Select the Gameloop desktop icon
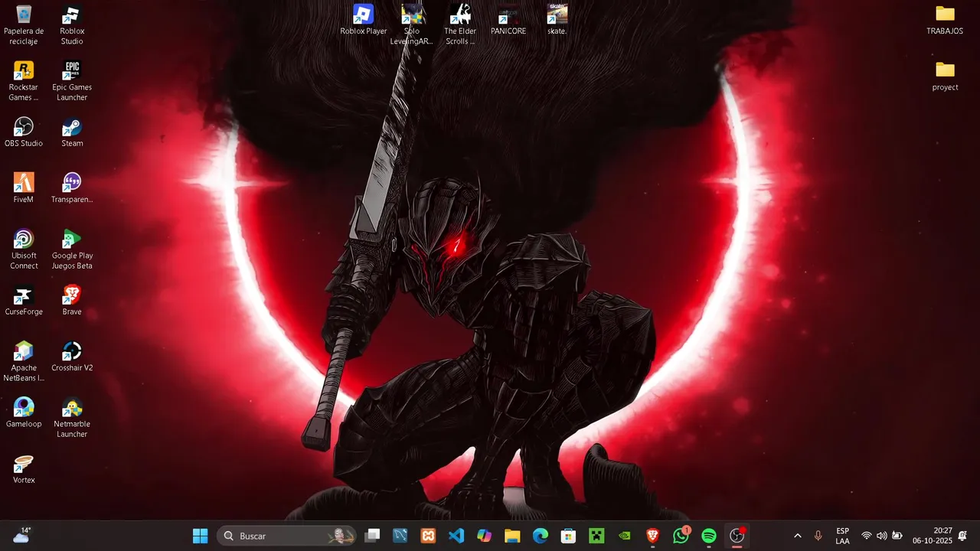Viewport: 980px width, 551px height. (x=24, y=413)
